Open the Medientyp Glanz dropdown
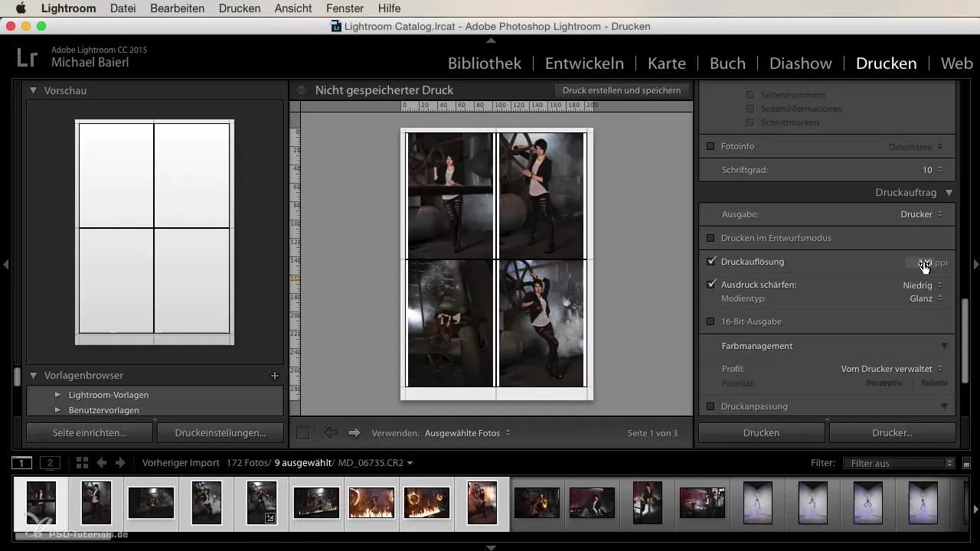980x551 pixels. click(x=926, y=298)
